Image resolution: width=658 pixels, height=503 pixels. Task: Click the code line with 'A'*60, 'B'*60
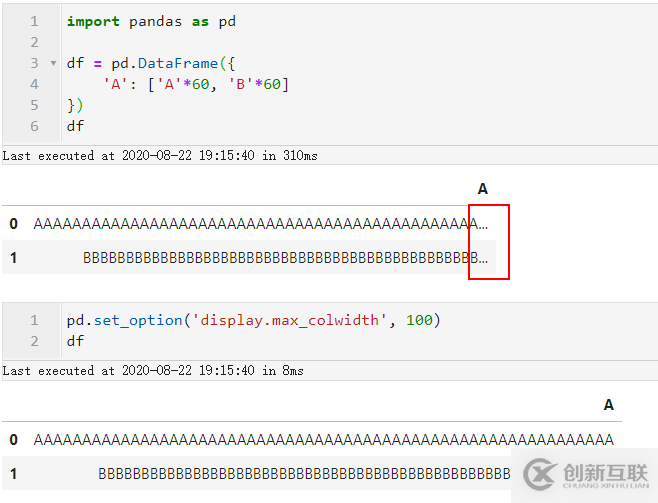(196, 84)
